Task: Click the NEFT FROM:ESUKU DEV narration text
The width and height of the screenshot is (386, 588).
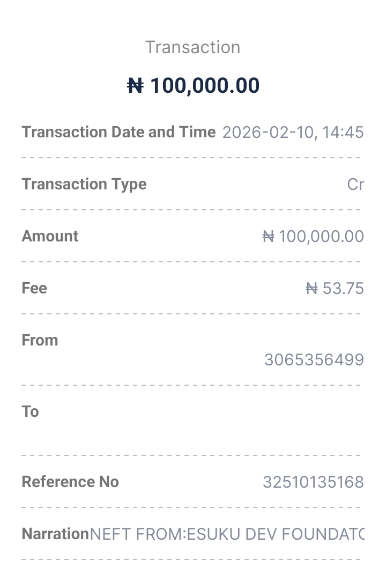Action: coord(226,534)
